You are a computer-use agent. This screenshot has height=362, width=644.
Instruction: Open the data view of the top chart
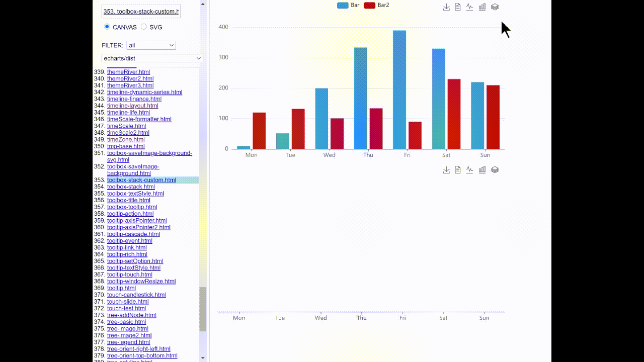coord(457,7)
